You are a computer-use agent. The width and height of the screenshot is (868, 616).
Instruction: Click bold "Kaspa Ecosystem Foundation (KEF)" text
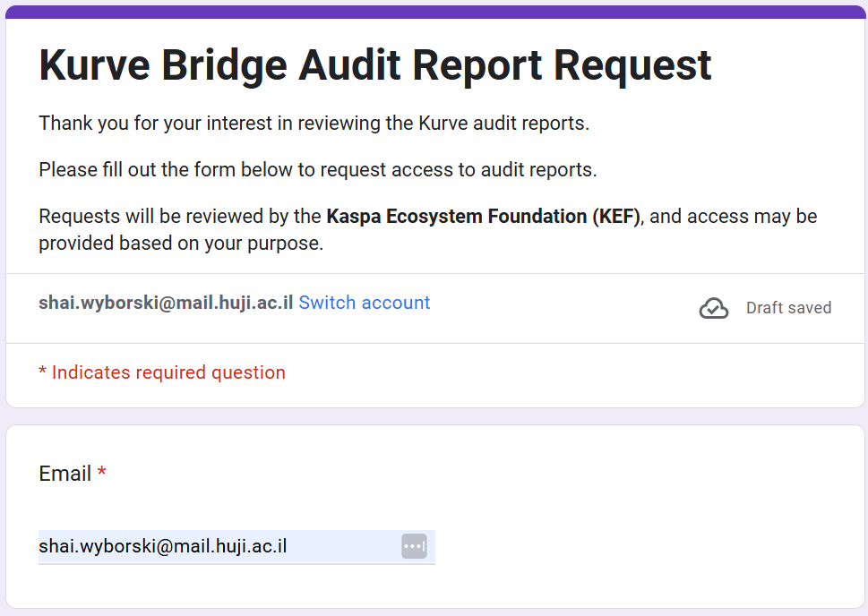tap(484, 217)
